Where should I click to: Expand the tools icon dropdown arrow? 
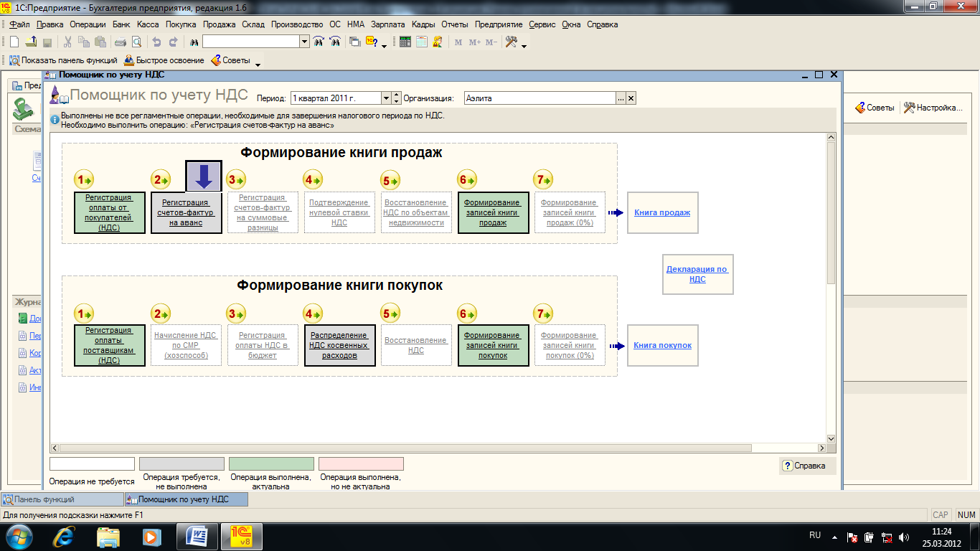(524, 45)
